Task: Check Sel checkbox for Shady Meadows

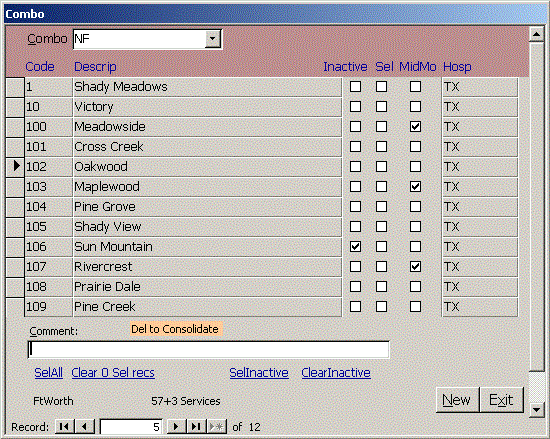Action: [x=381, y=87]
